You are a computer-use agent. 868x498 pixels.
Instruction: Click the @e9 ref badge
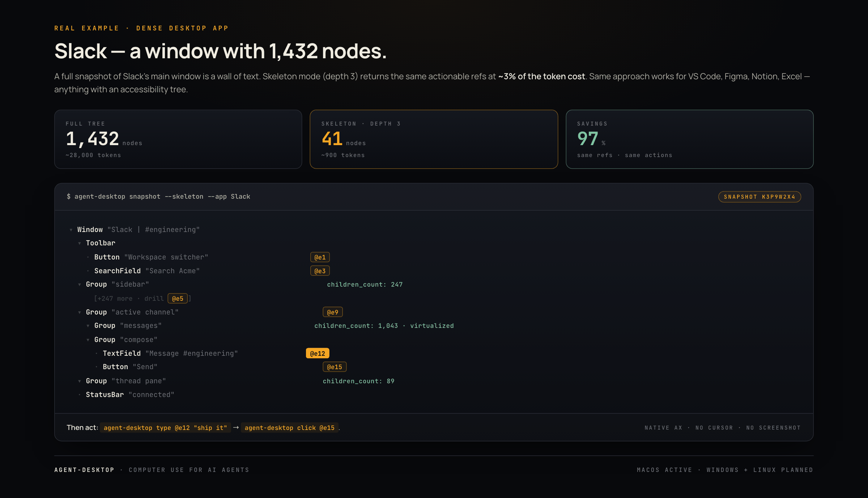click(x=333, y=312)
